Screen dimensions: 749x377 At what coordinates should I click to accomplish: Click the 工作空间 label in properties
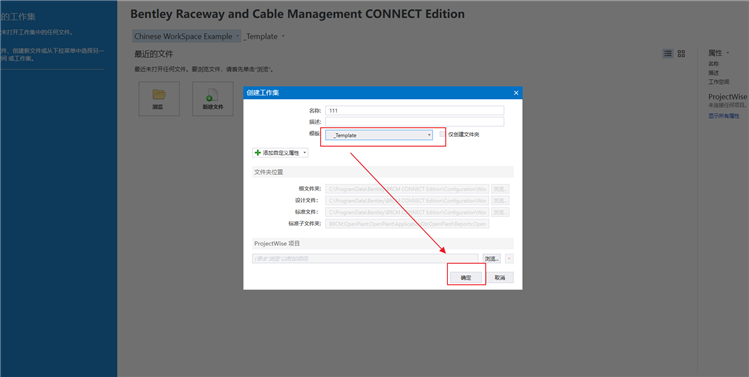(718, 82)
